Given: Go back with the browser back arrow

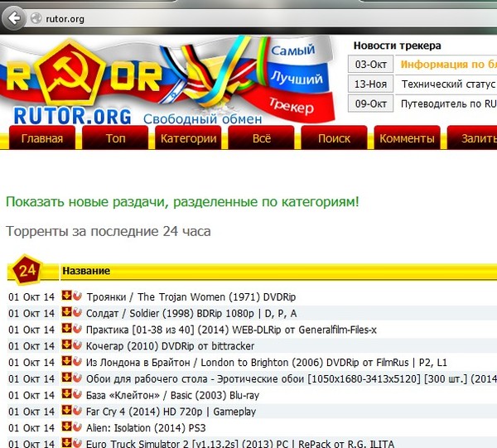Looking at the screenshot, I should click(x=13, y=18).
